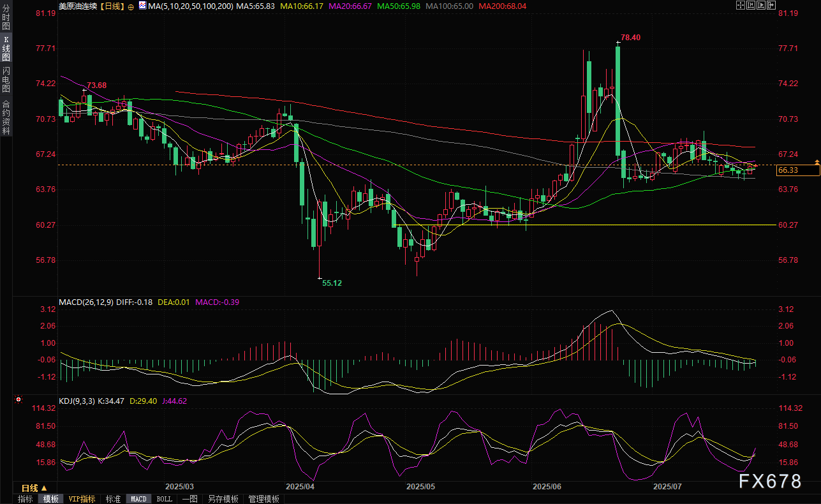Click the 另存模板 button

(223, 499)
